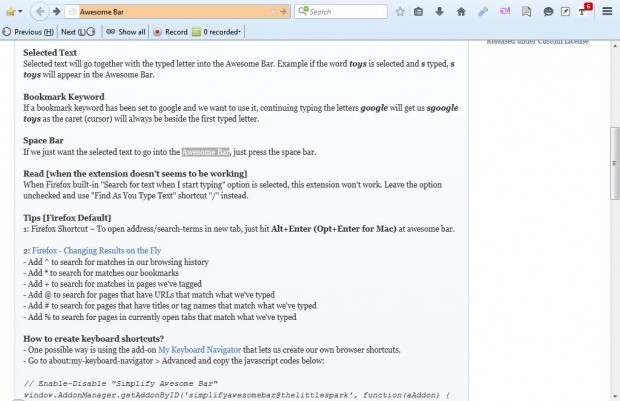The image size is (620, 401).
Task: Open the Downloads arrow icon
Action: [x=439, y=12]
